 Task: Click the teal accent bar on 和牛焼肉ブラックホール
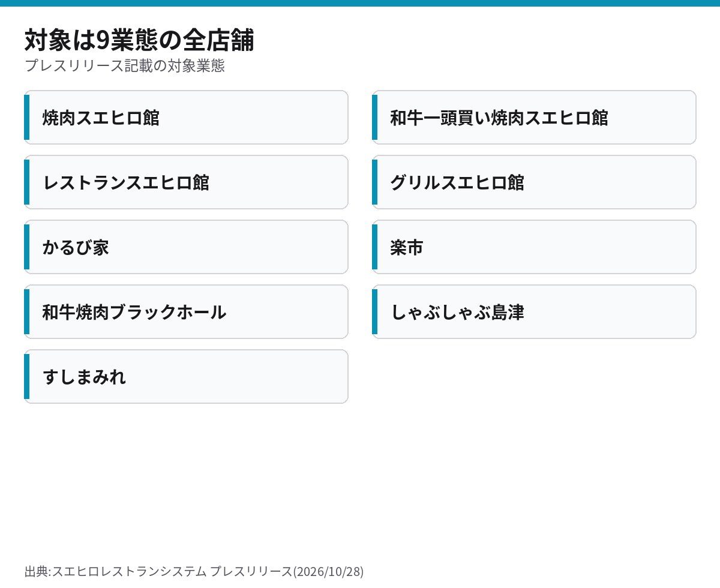(x=26, y=312)
